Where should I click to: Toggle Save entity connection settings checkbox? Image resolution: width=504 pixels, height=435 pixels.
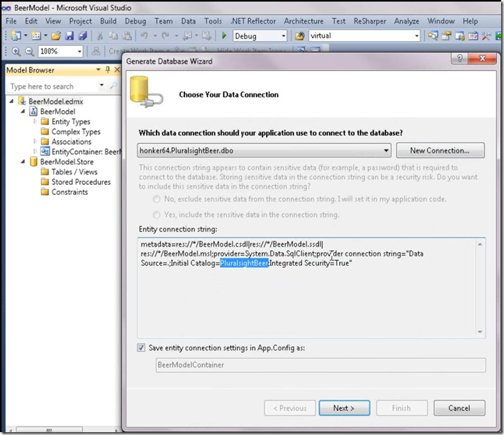point(141,347)
